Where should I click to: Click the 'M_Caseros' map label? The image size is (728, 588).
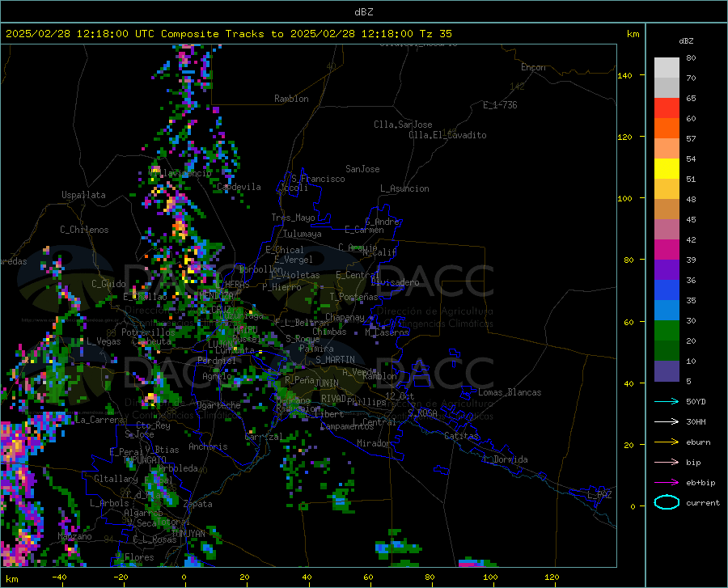click(387, 332)
